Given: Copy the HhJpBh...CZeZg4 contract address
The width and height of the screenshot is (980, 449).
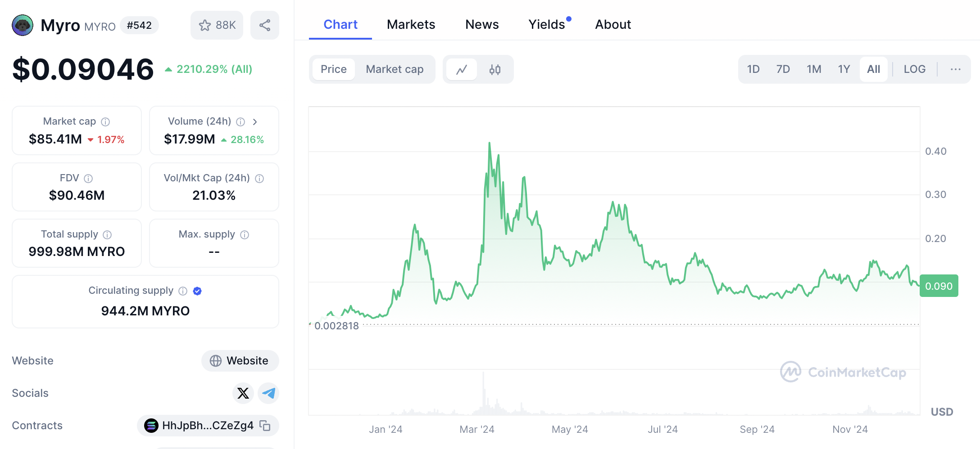Looking at the screenshot, I should click(265, 426).
